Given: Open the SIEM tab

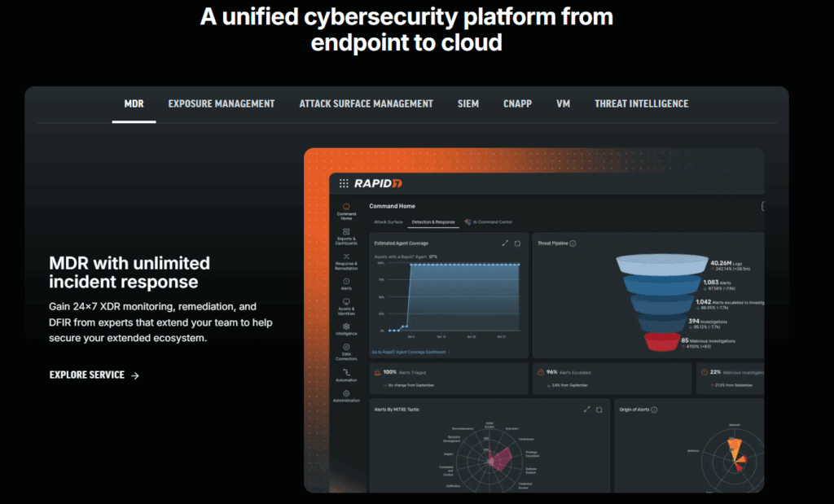Looking at the screenshot, I should pyautogui.click(x=468, y=103).
